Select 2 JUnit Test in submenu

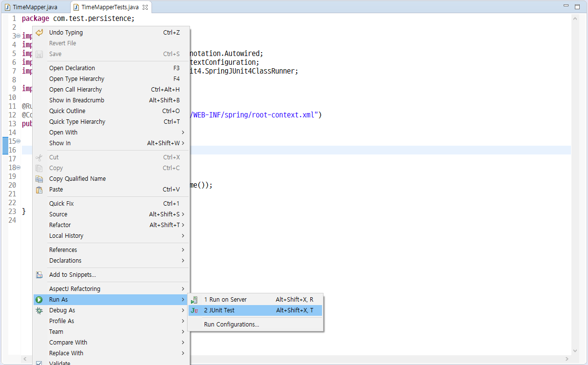pyautogui.click(x=255, y=310)
